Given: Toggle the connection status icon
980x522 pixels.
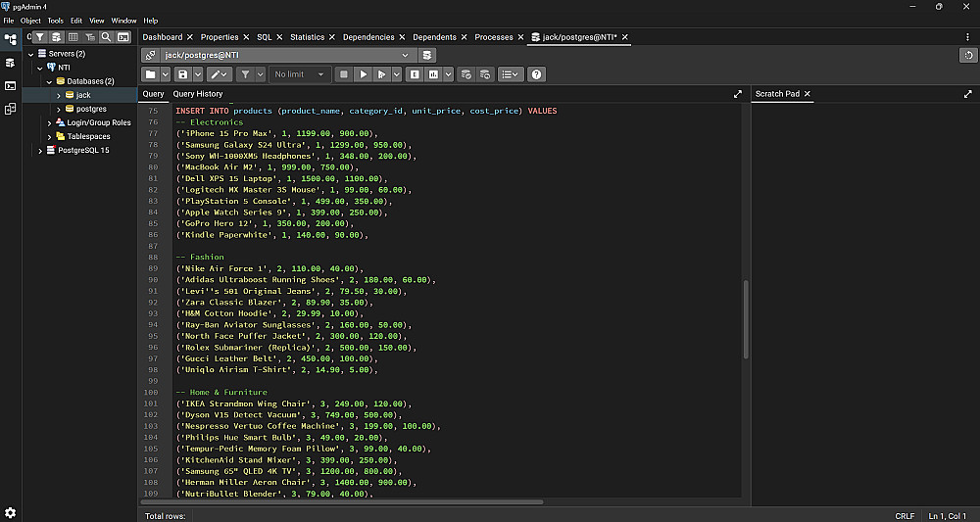Looking at the screenshot, I should 151,55.
